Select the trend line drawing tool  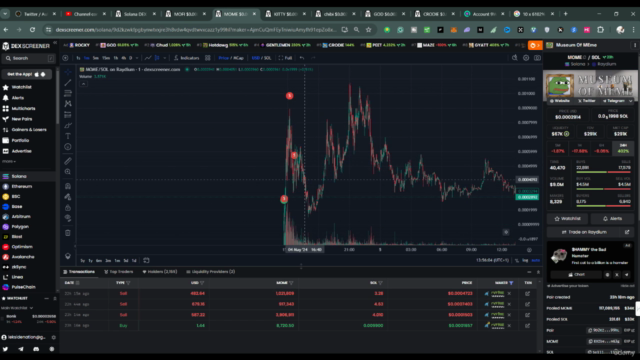68,83
